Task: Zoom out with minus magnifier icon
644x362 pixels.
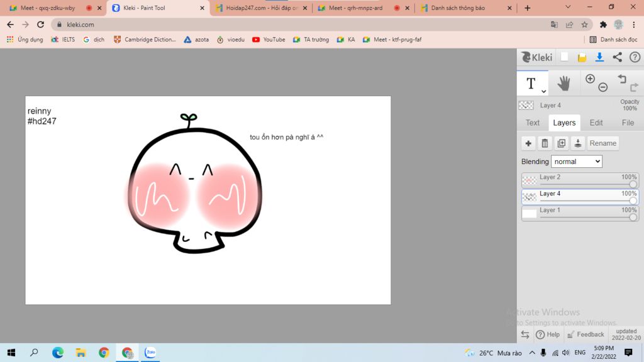Action: [603, 87]
